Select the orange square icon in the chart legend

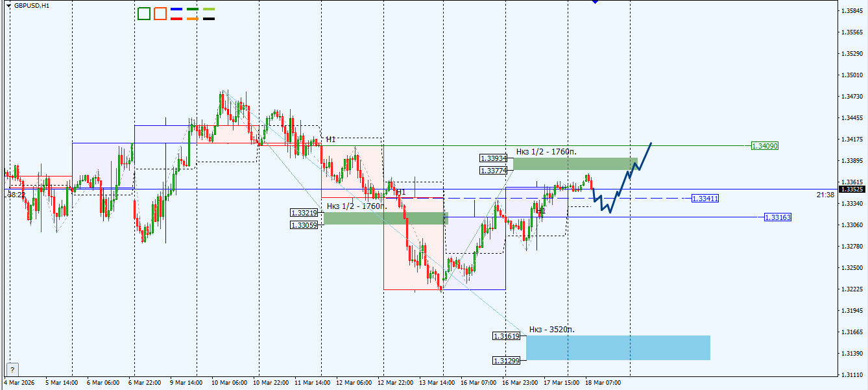pyautogui.click(x=160, y=14)
